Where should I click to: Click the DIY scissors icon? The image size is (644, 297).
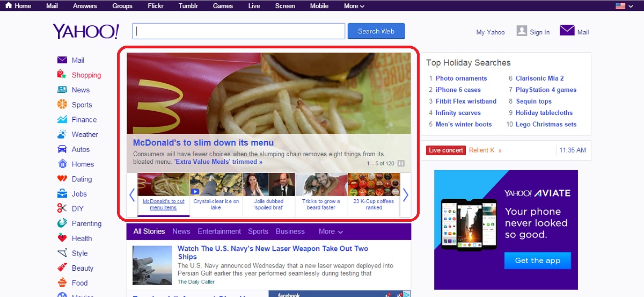click(62, 208)
